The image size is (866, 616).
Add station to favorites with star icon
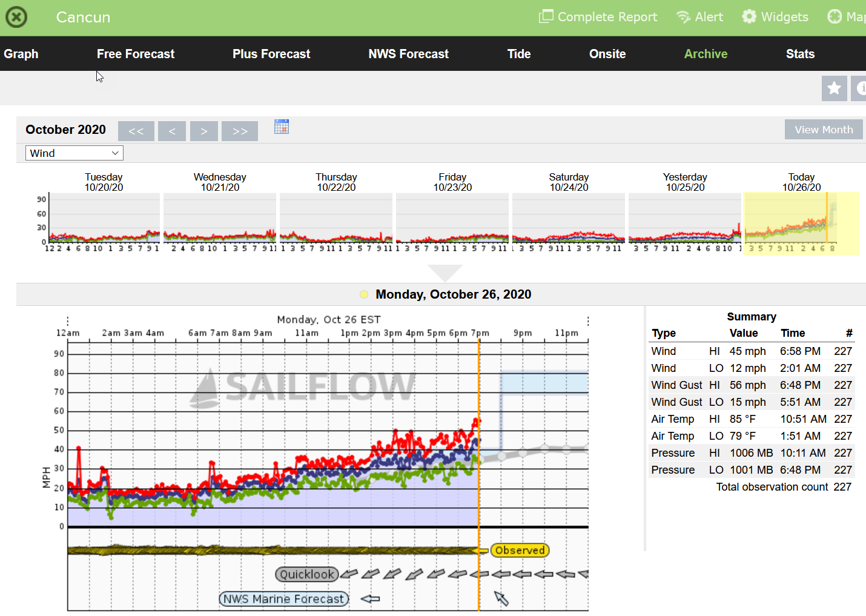(x=834, y=88)
